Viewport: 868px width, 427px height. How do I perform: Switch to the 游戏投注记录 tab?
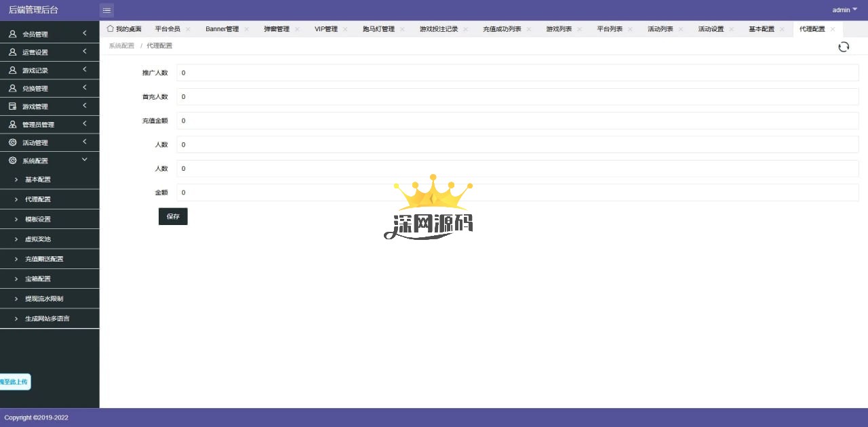(x=438, y=29)
